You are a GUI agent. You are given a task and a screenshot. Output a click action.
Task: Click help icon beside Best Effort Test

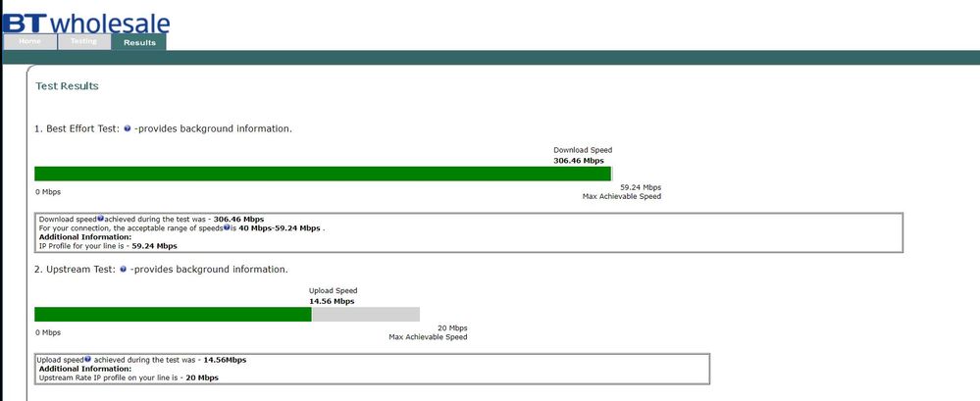tap(128, 129)
